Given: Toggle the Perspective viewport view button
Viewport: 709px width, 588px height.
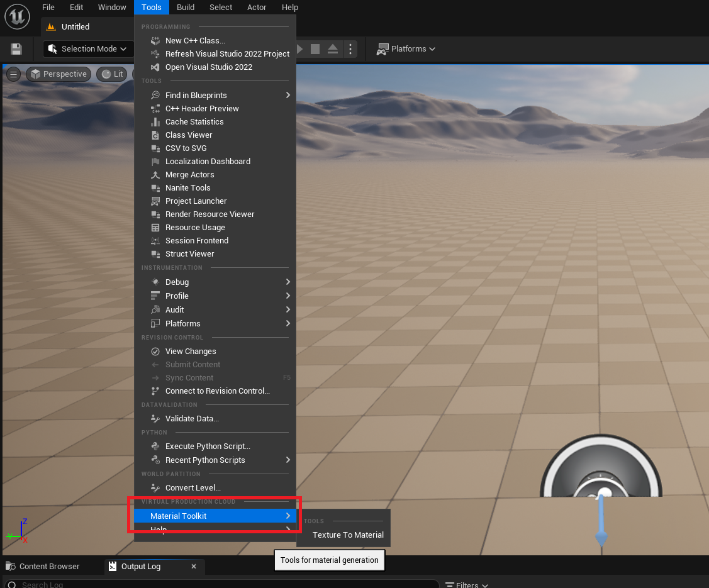Looking at the screenshot, I should (x=59, y=74).
